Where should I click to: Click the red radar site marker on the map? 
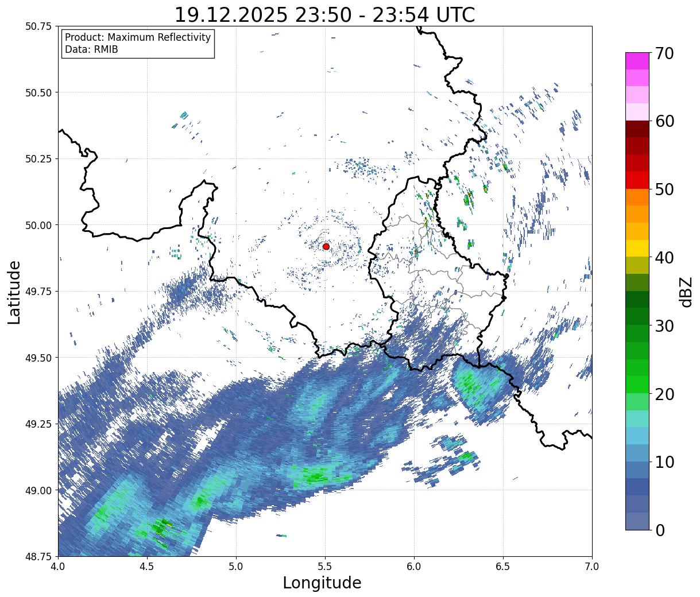tap(326, 246)
